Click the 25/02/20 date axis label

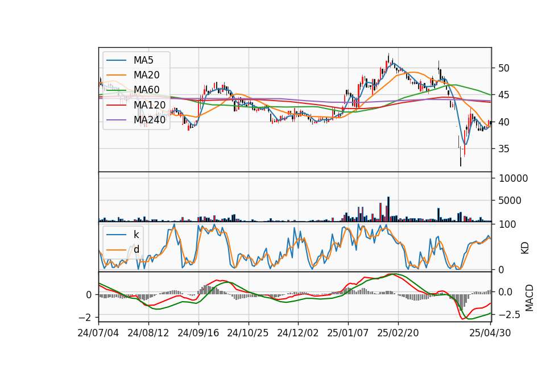pyautogui.click(x=398, y=333)
